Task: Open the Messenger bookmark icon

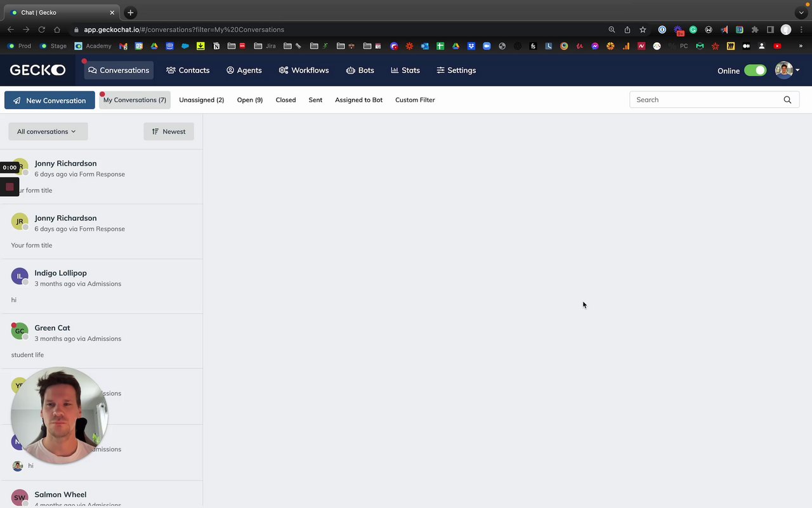Action: (x=595, y=46)
